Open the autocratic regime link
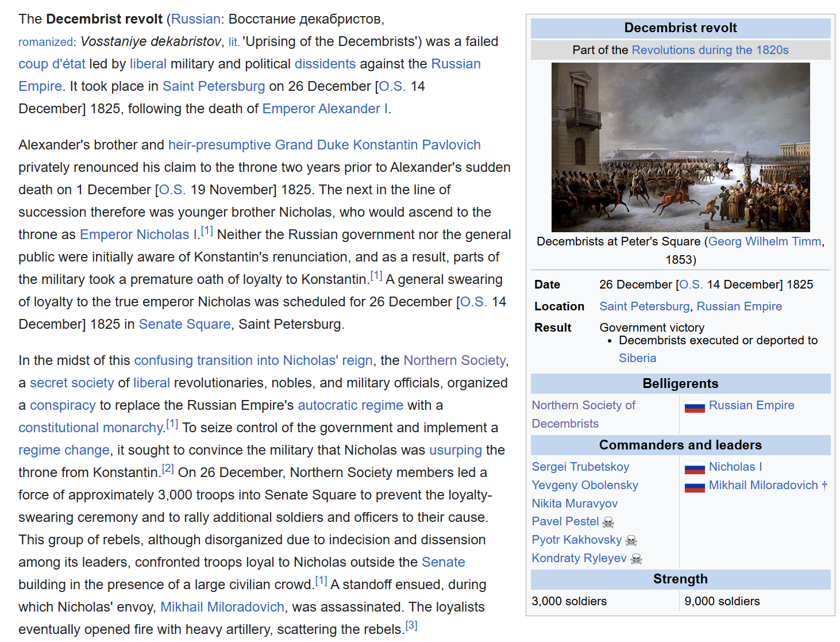840x642 pixels. (350, 405)
